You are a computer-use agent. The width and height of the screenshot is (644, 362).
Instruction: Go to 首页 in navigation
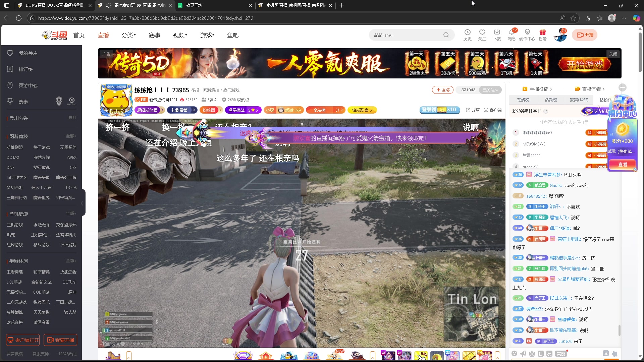79,35
